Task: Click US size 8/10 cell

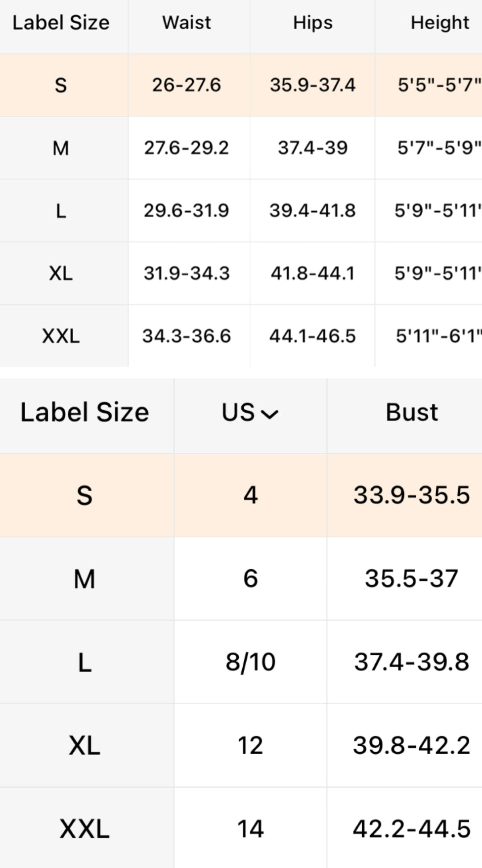Action: (x=250, y=662)
